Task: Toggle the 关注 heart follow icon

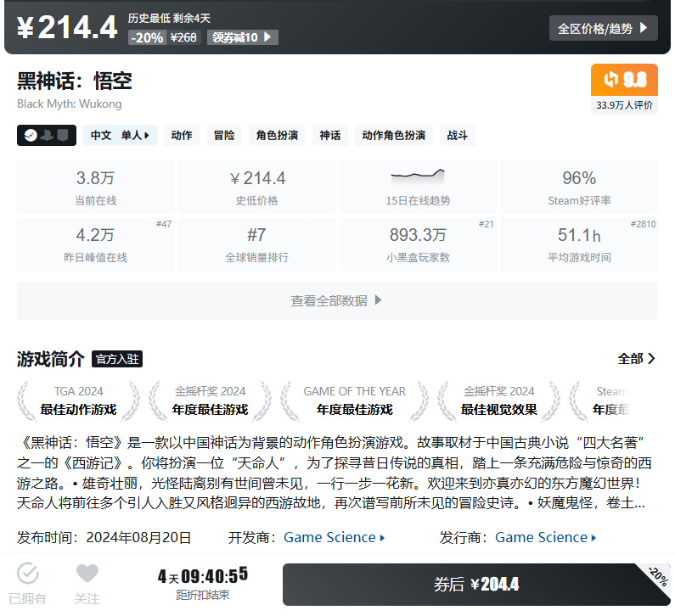Action: click(87, 574)
